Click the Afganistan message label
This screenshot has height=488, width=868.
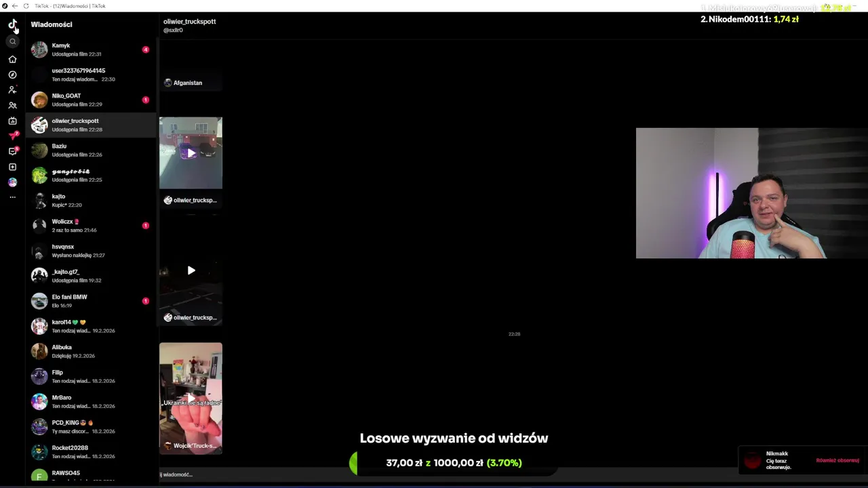[188, 83]
